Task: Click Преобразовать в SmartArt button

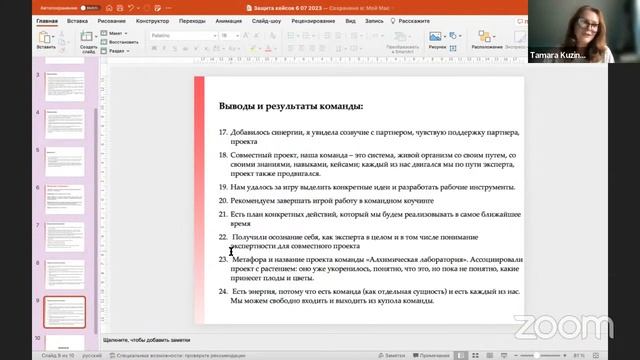Action: click(402, 42)
